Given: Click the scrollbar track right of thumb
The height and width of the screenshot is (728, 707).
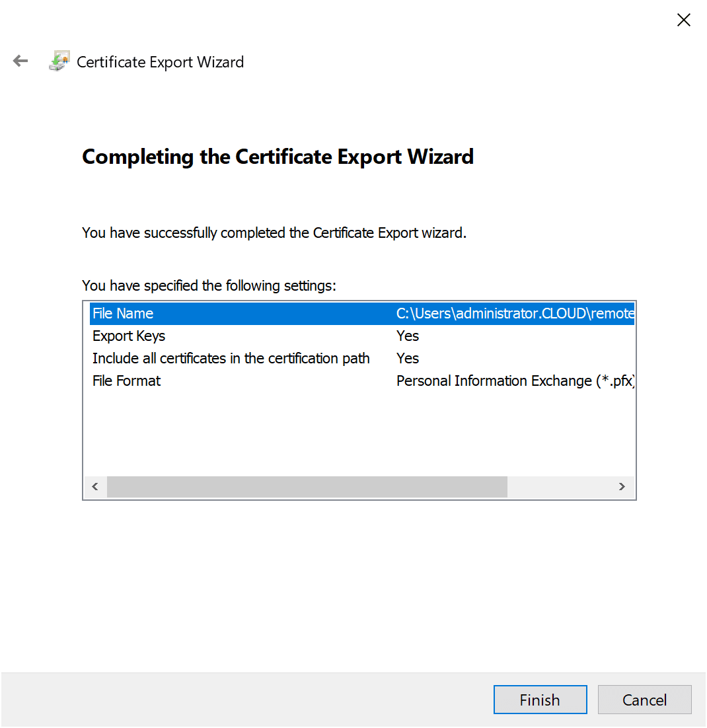Looking at the screenshot, I should coord(565,486).
